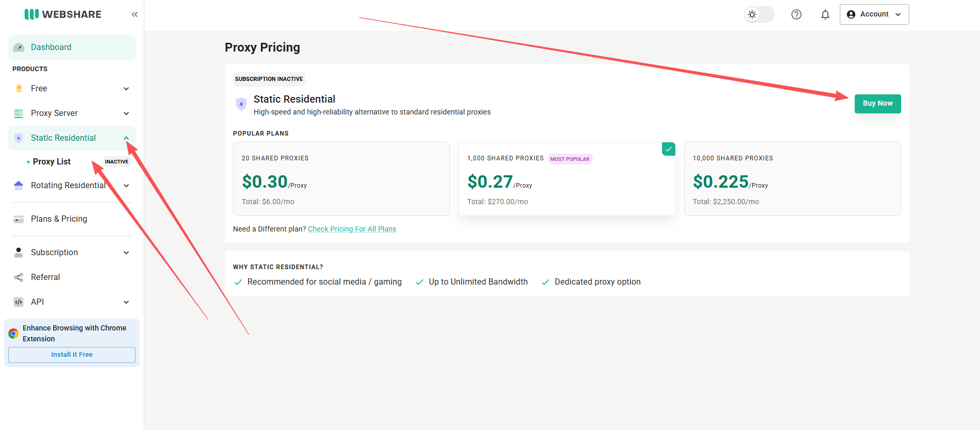
Task: Select the 10,000 shared proxies plan card
Action: 792,179
